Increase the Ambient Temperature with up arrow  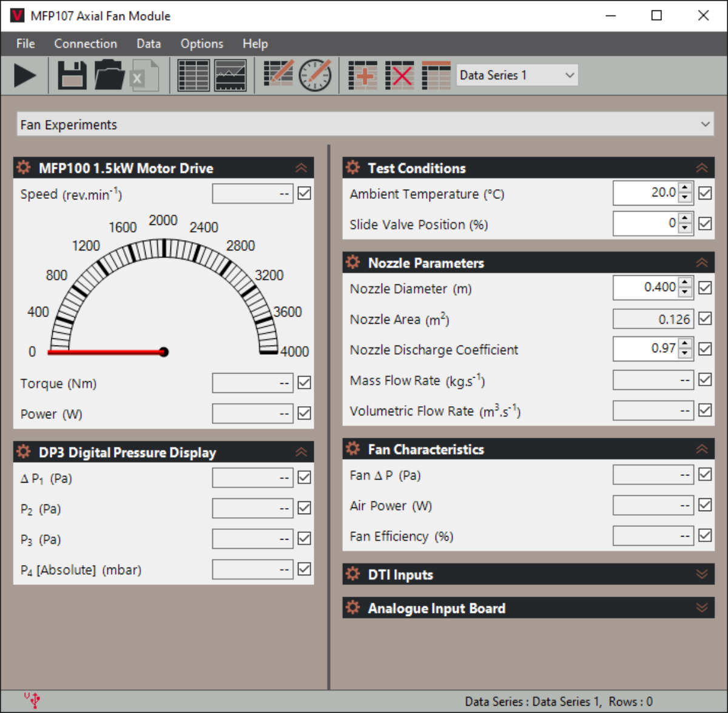click(x=685, y=188)
